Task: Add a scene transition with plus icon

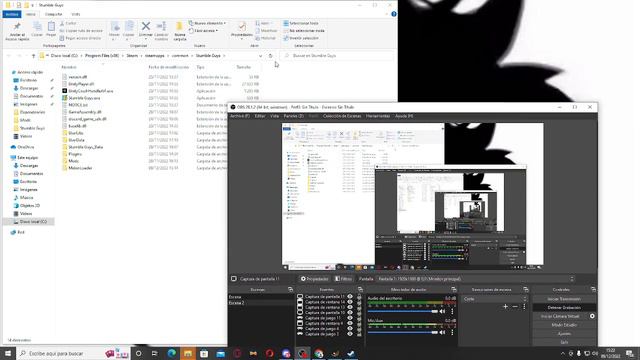Action: click(505, 307)
